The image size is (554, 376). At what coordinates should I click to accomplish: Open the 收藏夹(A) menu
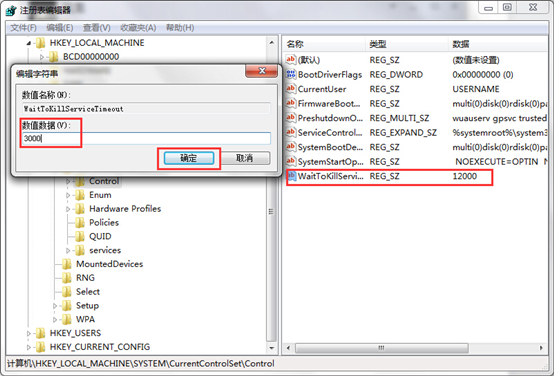click(138, 28)
